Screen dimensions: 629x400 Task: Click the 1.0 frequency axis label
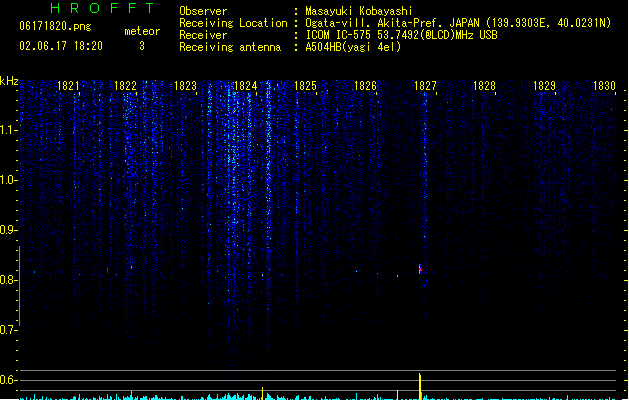coord(8,180)
